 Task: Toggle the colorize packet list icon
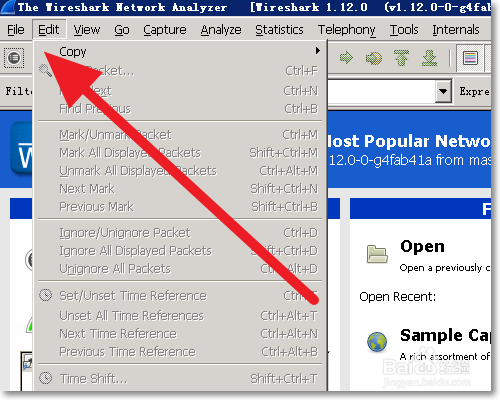coord(470,58)
